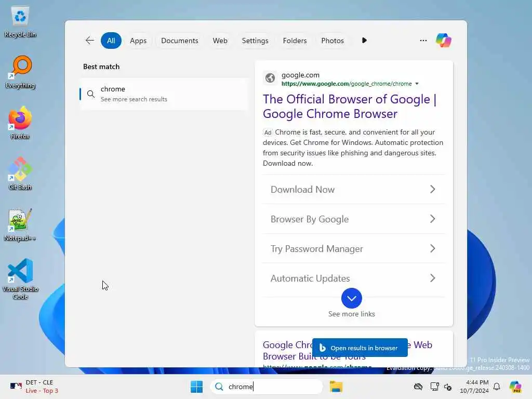Click the google.com site name text
This screenshot has height=399, width=532.
click(300, 75)
